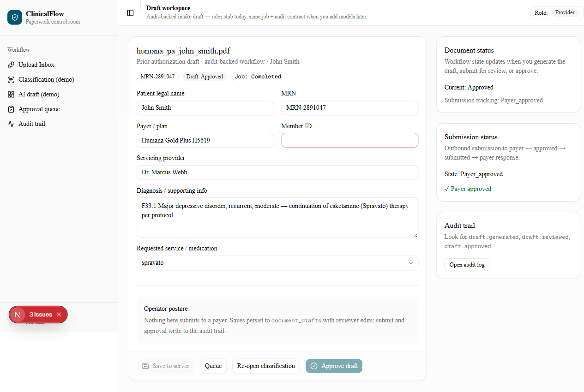Click into Diagnosis / supporting info textarea

[277, 218]
